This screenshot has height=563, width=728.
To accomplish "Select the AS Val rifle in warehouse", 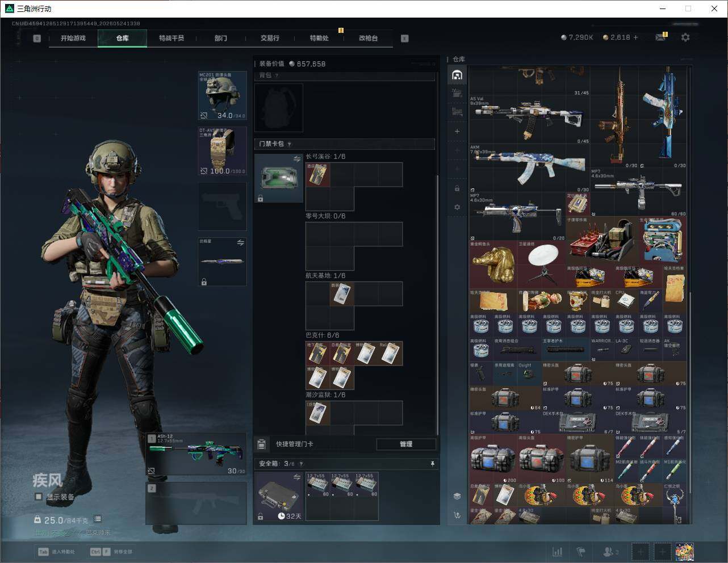I will click(529, 120).
